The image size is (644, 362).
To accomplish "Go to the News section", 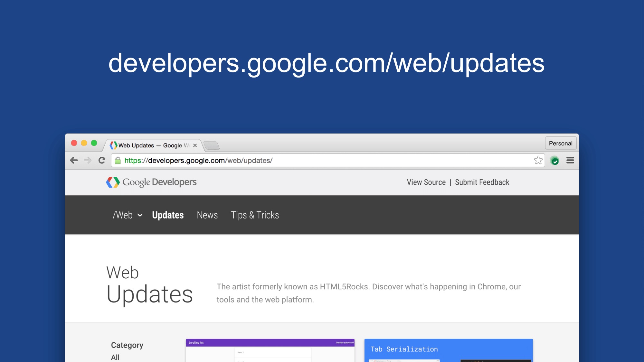I will pyautogui.click(x=207, y=215).
